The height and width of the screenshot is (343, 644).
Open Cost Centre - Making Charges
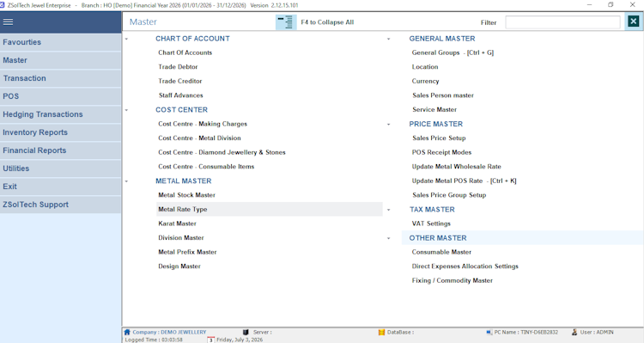coord(203,124)
